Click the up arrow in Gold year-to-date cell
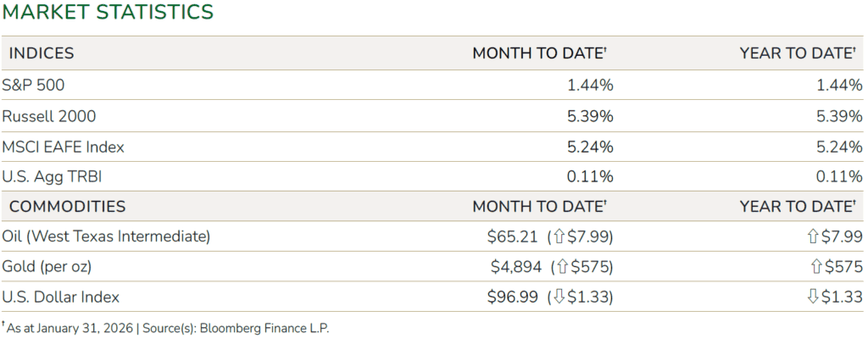Screen dimensions: 868x339 point(817,267)
